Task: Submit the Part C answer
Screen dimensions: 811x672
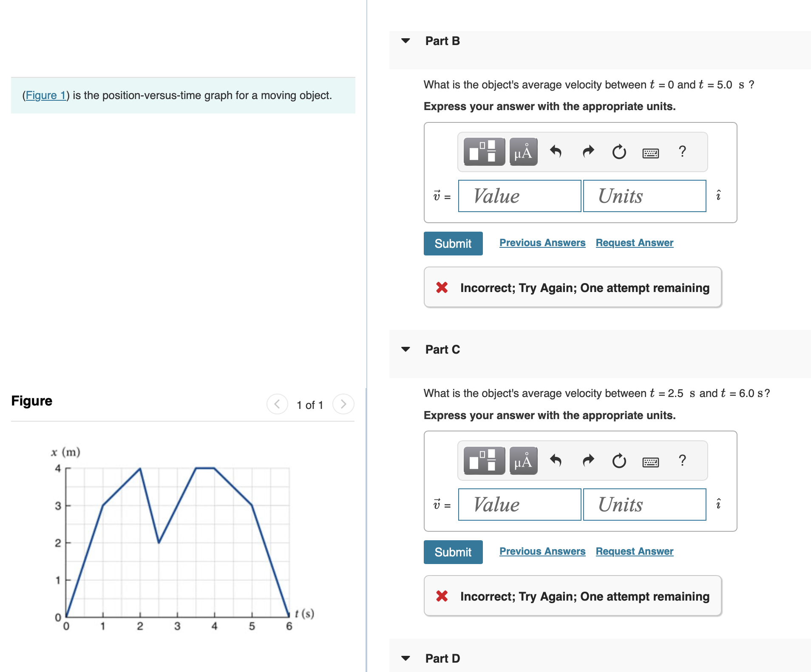Action: [x=453, y=552]
